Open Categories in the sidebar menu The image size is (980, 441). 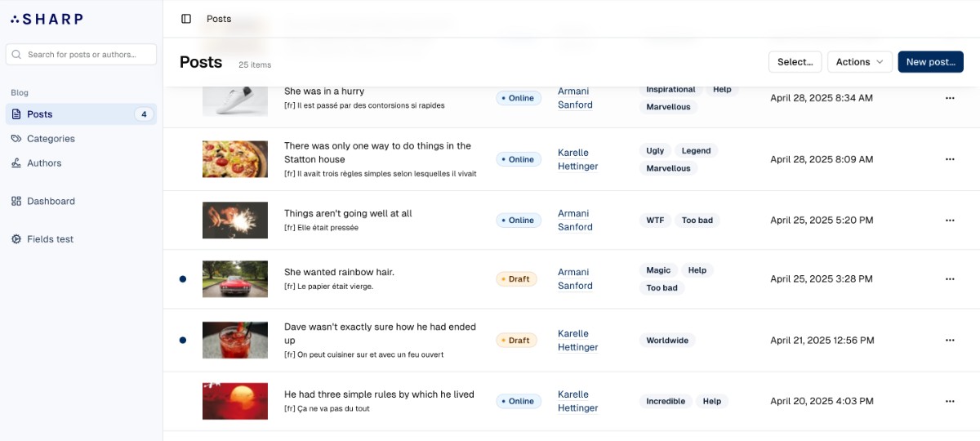pos(51,139)
